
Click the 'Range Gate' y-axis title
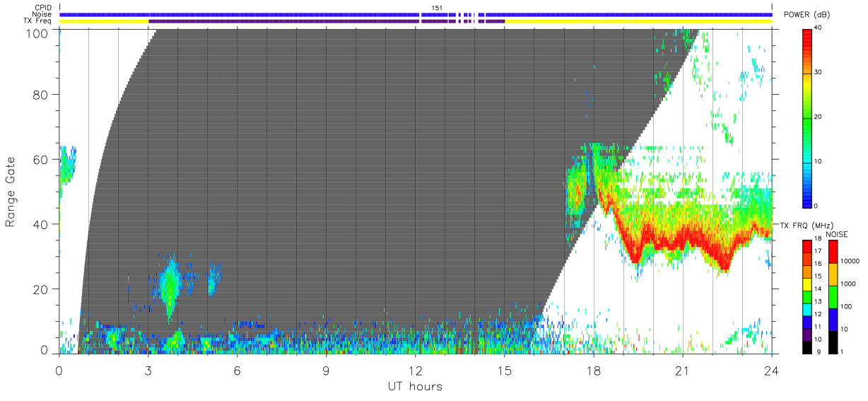(11, 192)
